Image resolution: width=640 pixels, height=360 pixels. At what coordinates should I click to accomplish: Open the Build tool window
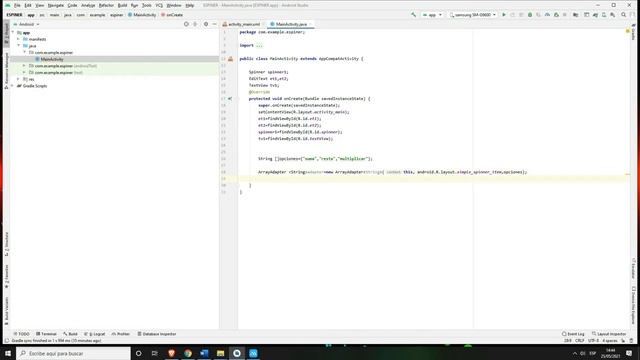70,334
